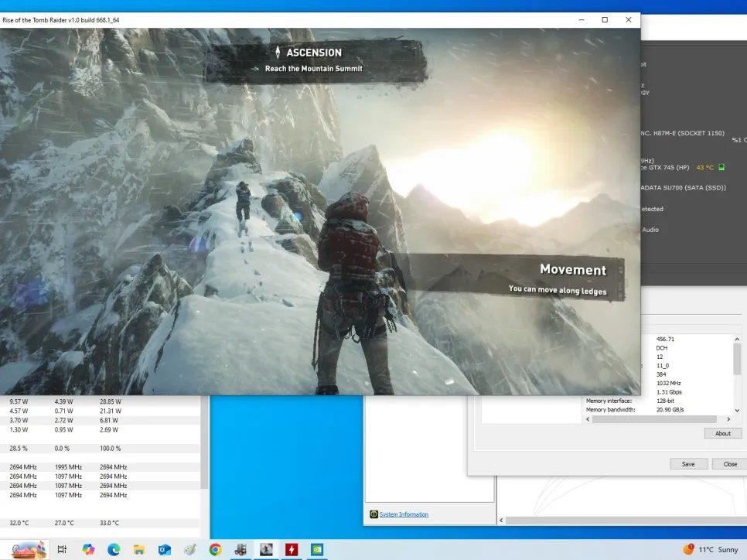Viewport: 747px width, 560px height.
Task: Open the weather widget icon on the taskbar
Action: pos(688,549)
